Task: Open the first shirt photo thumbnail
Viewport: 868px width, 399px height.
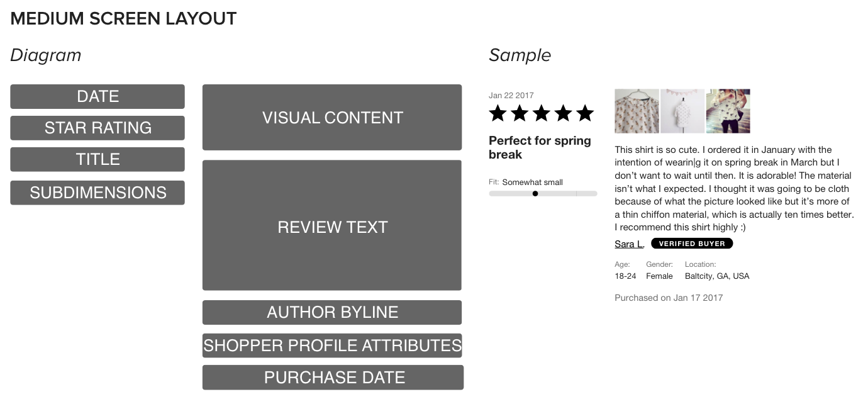Action: click(x=637, y=111)
